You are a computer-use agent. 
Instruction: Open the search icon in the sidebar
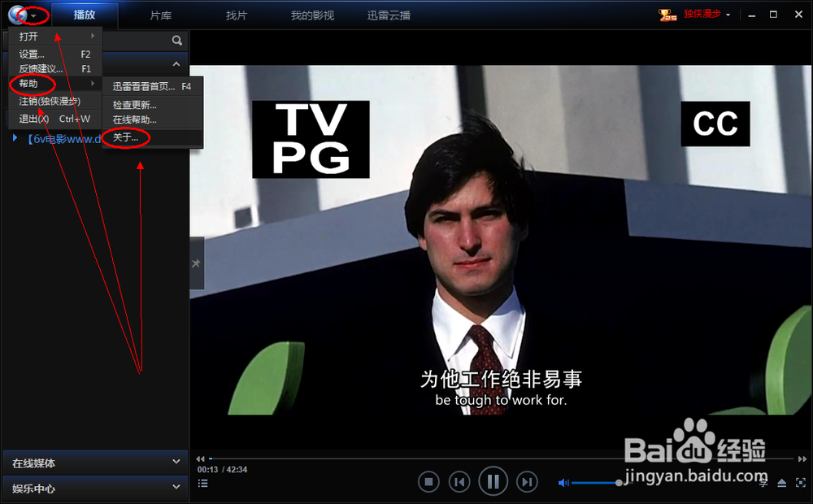pos(176,39)
